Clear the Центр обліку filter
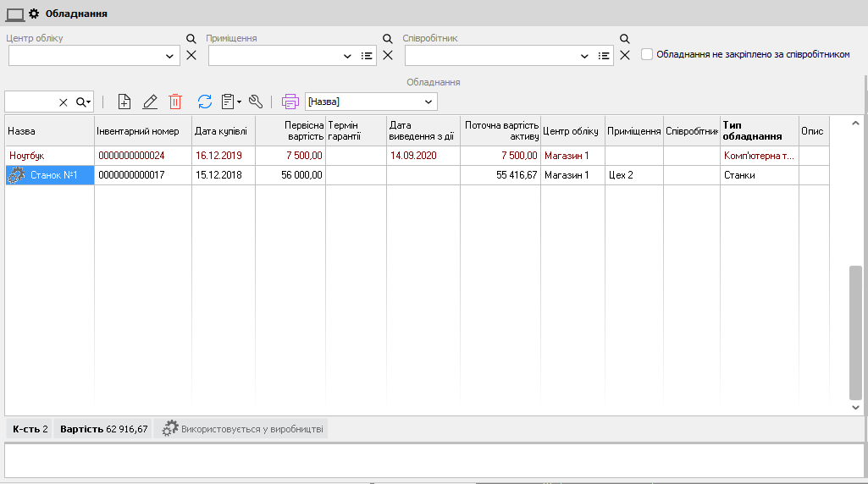This screenshot has width=868, height=484. pyautogui.click(x=191, y=55)
